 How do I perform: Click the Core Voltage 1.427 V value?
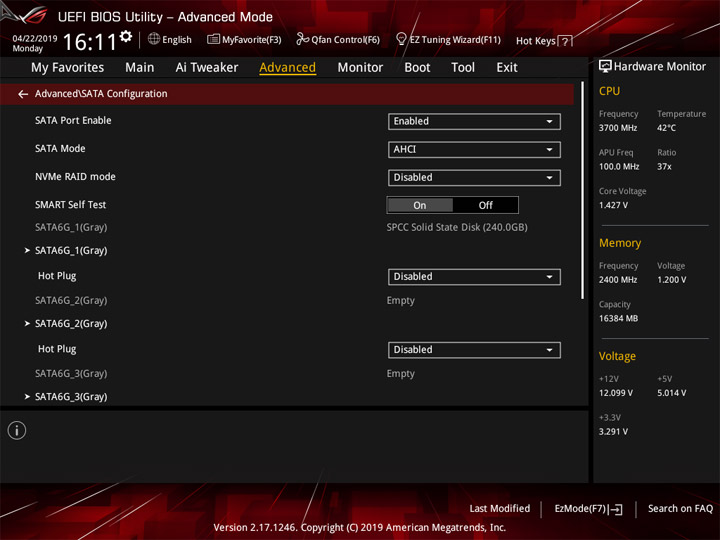pos(613,205)
